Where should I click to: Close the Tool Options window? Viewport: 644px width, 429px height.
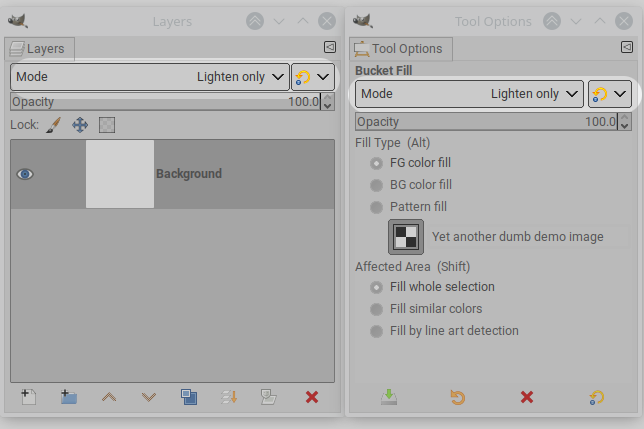click(x=624, y=21)
